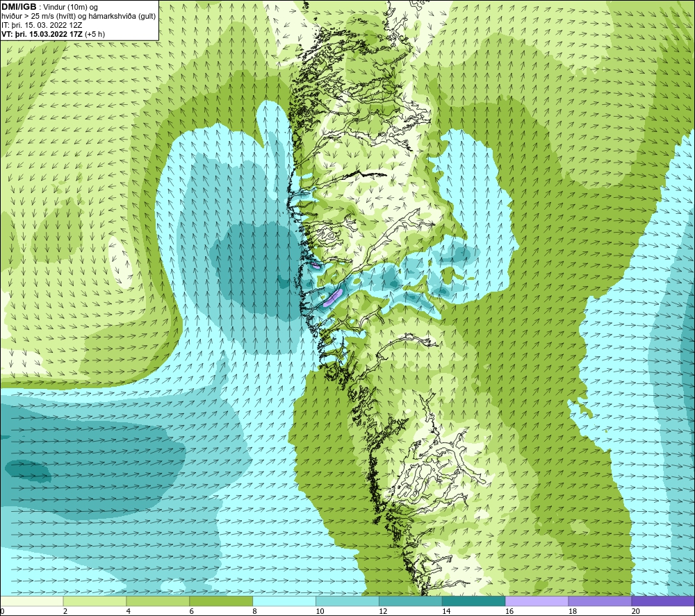Click the "IT: þri. 15. 03. 2022 12Z" line
Screen dimensions: 695x616
click(42, 25)
